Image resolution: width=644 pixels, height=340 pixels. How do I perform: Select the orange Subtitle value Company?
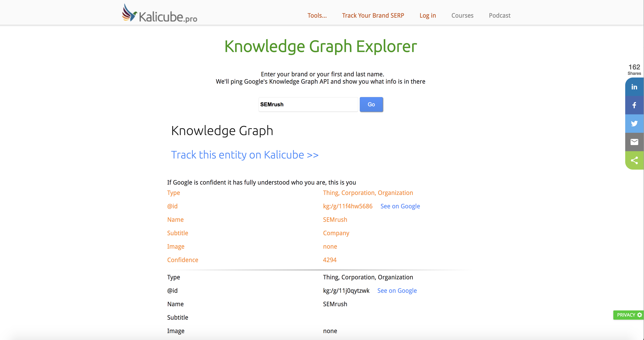(x=336, y=233)
